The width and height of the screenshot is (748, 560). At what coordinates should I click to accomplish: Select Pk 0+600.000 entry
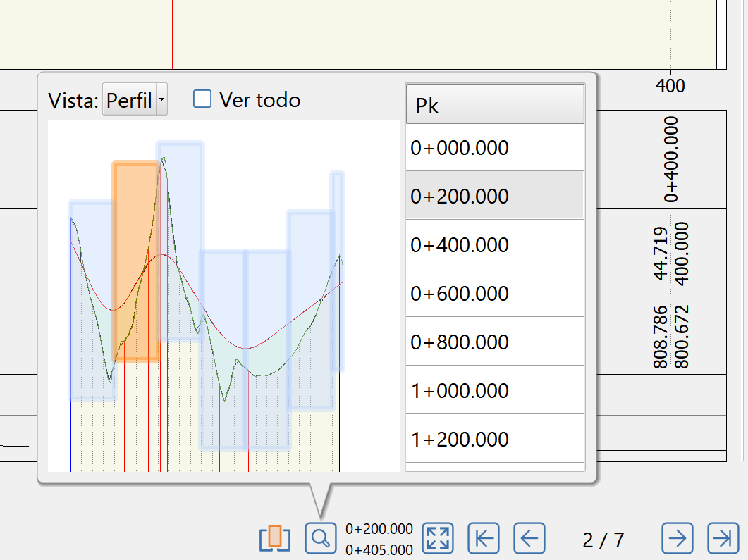[494, 293]
